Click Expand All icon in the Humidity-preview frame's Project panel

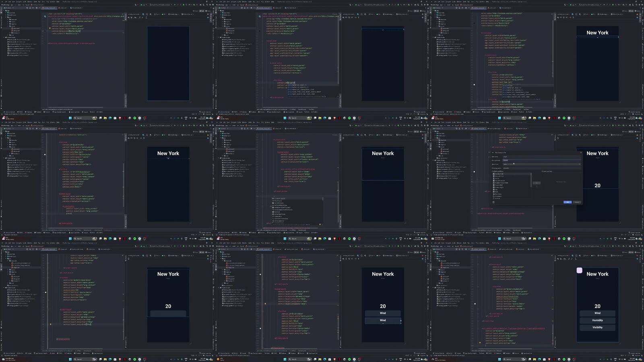pos(459,249)
